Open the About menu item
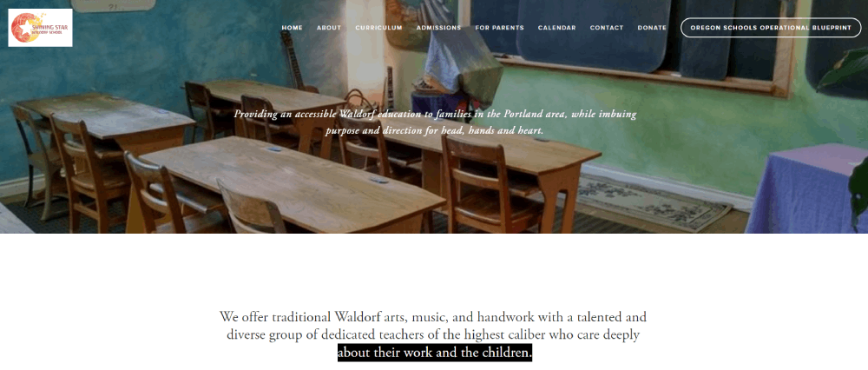This screenshot has width=868, height=370. (329, 28)
